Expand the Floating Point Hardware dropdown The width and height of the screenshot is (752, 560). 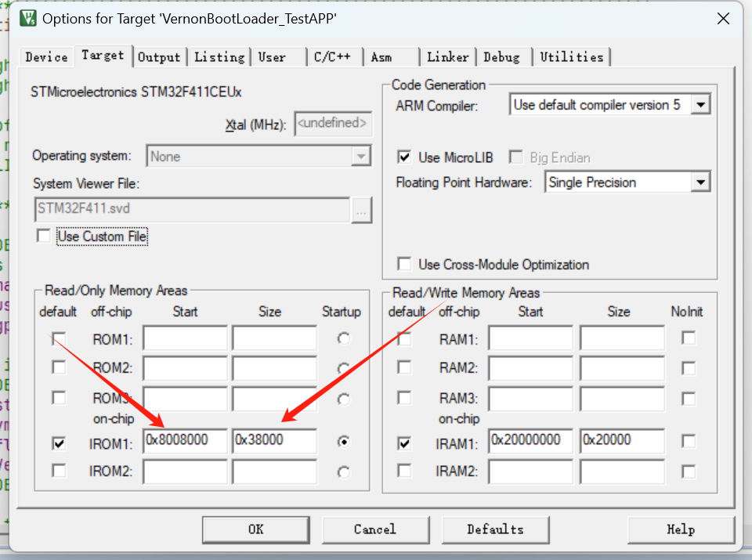tap(700, 182)
